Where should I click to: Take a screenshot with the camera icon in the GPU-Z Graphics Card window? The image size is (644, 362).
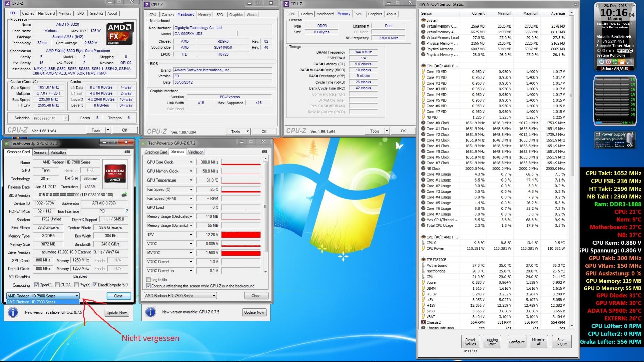point(127,152)
